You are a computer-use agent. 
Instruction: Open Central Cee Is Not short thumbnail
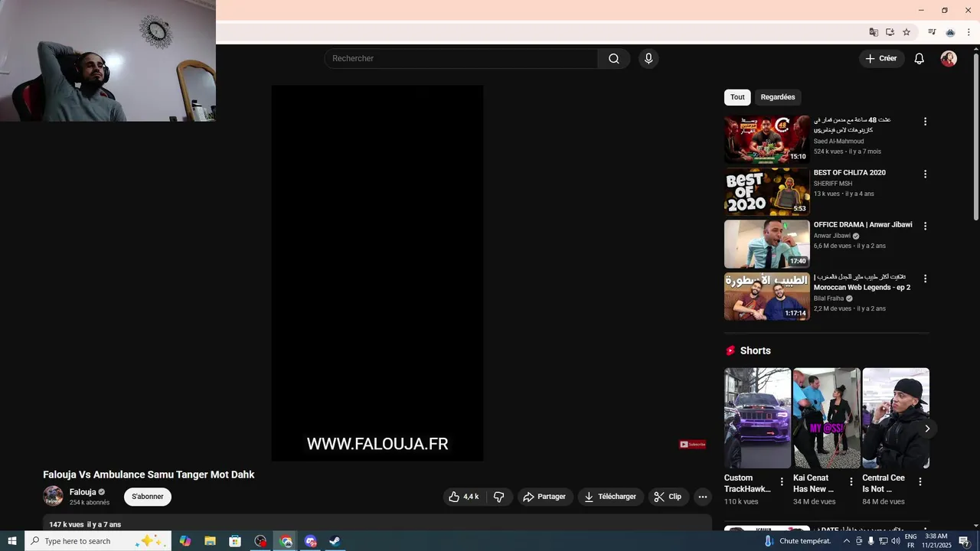tap(896, 418)
